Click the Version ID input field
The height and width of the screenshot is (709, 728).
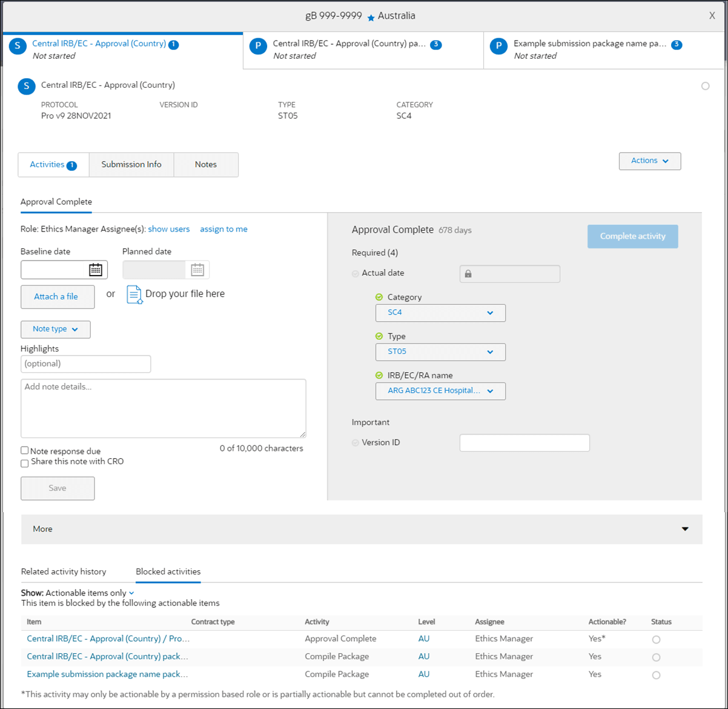(524, 442)
